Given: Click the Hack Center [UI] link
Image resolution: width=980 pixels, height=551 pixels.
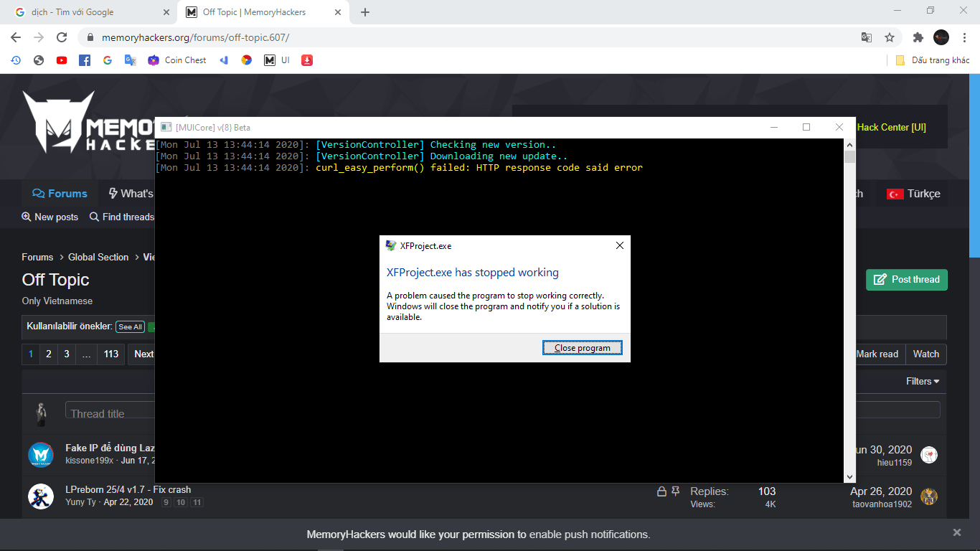Looking at the screenshot, I should coord(892,127).
